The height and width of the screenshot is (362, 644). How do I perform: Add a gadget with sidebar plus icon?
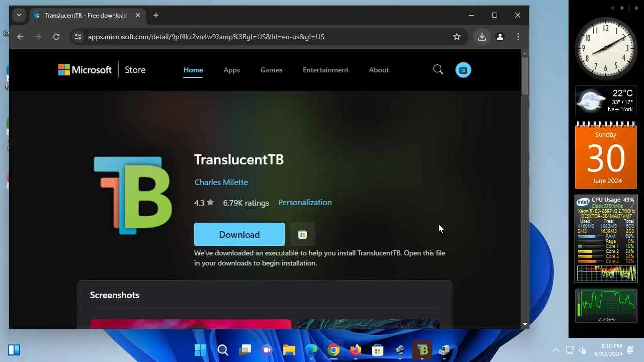click(636, 8)
